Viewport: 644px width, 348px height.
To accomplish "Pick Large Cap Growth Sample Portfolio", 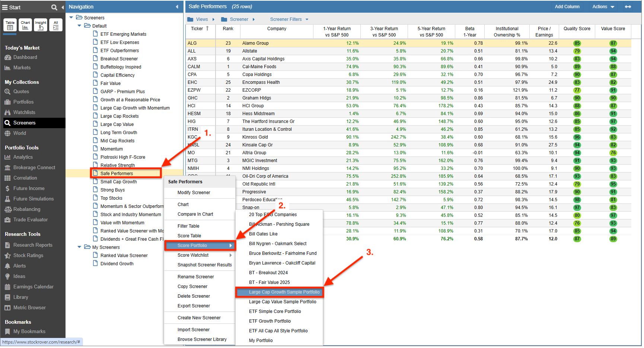I will click(280, 292).
